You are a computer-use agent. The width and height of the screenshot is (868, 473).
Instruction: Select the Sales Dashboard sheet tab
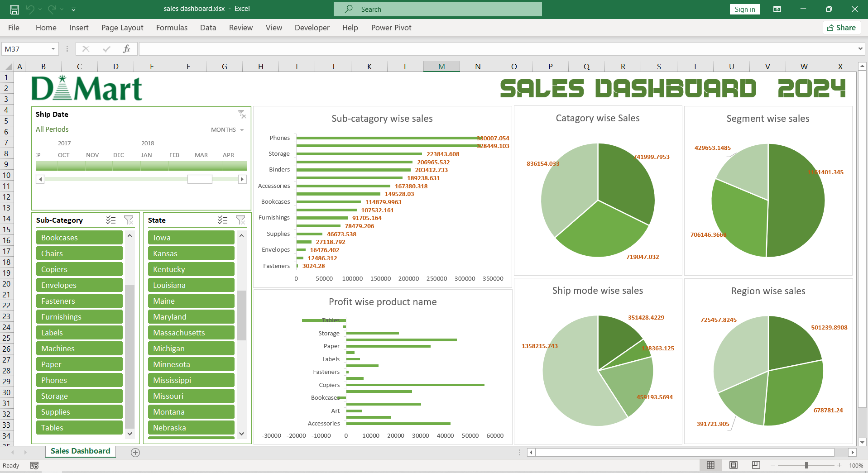click(x=81, y=451)
